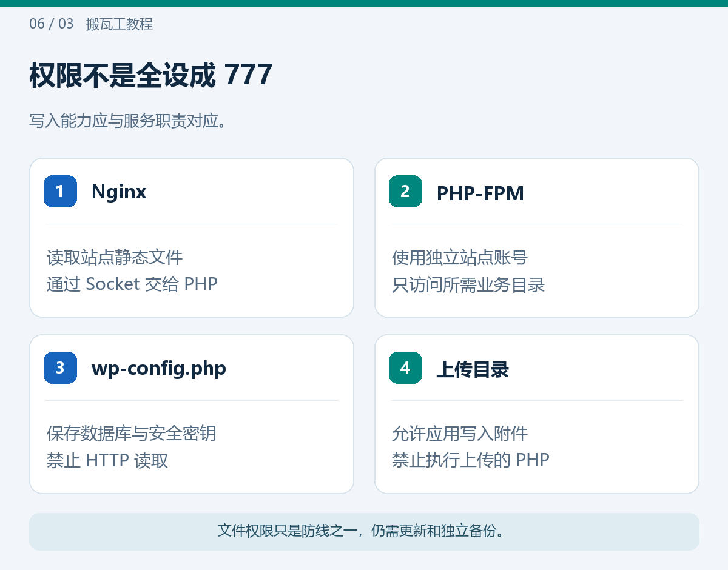Click the header label 搬瓦工教程
The width and height of the screenshot is (728, 570).
120,24
